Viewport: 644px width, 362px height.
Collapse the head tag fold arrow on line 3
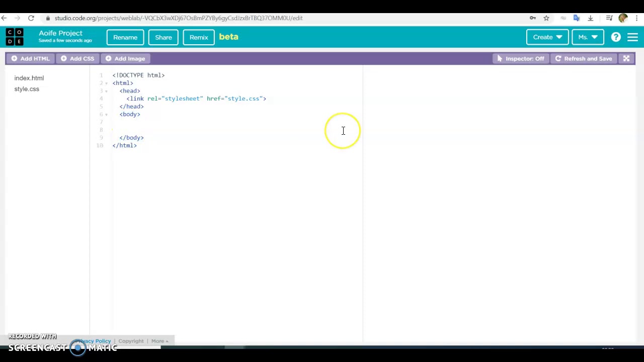click(x=106, y=91)
